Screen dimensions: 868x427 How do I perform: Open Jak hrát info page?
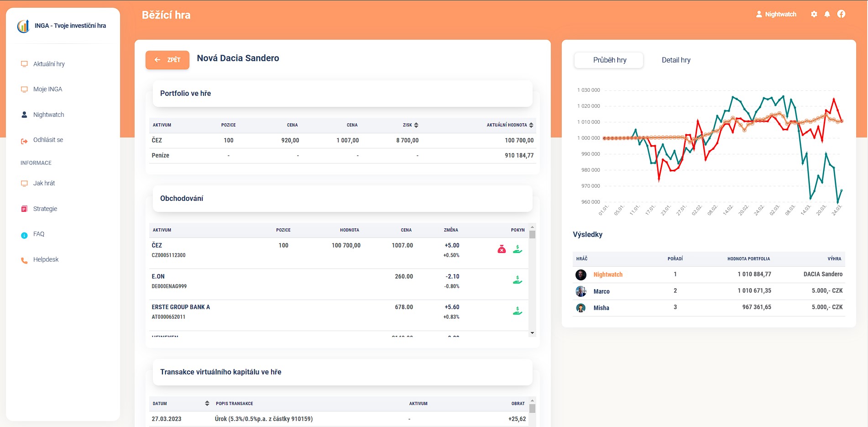[44, 183]
